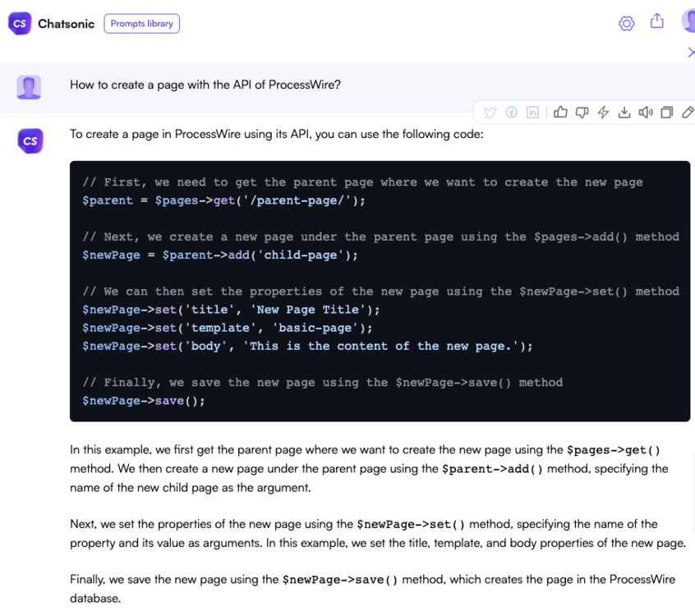Click the Chatsonic brand name
This screenshot has width=695, height=616.
point(66,23)
